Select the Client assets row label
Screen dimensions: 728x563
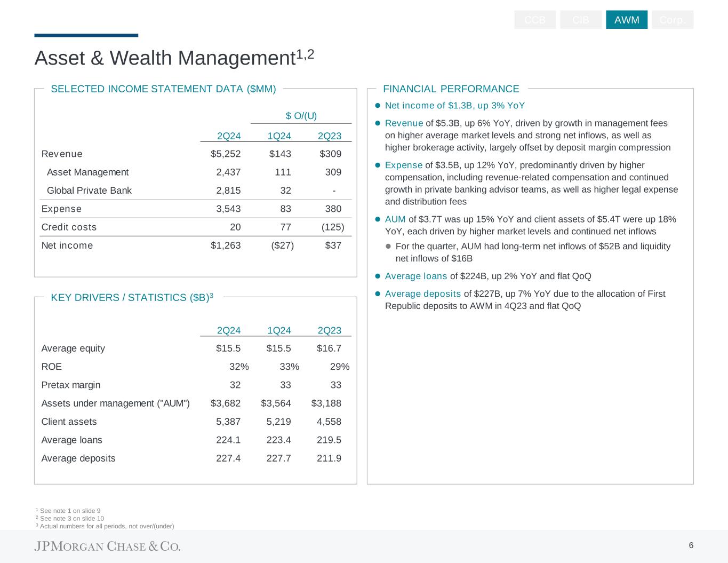(x=69, y=422)
